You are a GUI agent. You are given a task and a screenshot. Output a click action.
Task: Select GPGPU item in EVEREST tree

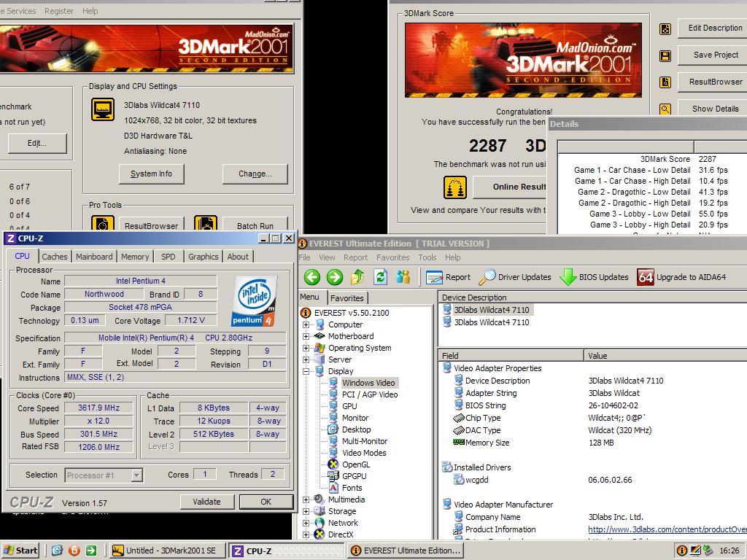[x=354, y=476]
